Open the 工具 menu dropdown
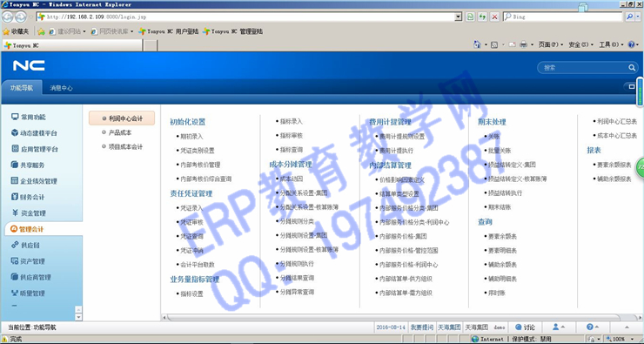This screenshot has width=644, height=344. (611, 44)
